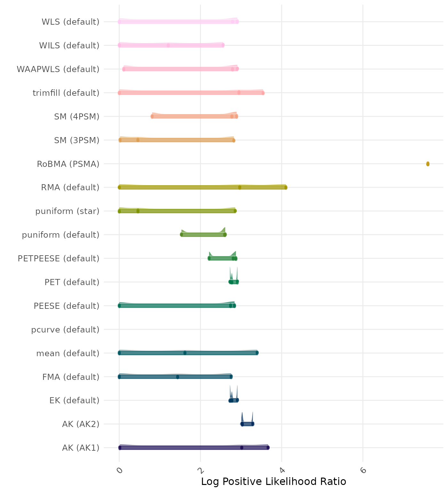Click the leftmost point of the SM (4PSM) bar
The width and height of the screenshot is (448, 492).
152,117
